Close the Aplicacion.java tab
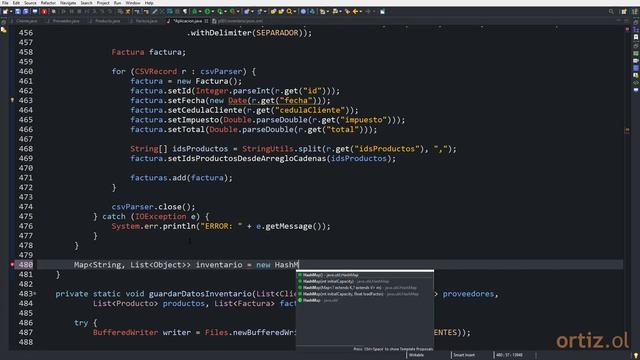 click(207, 21)
